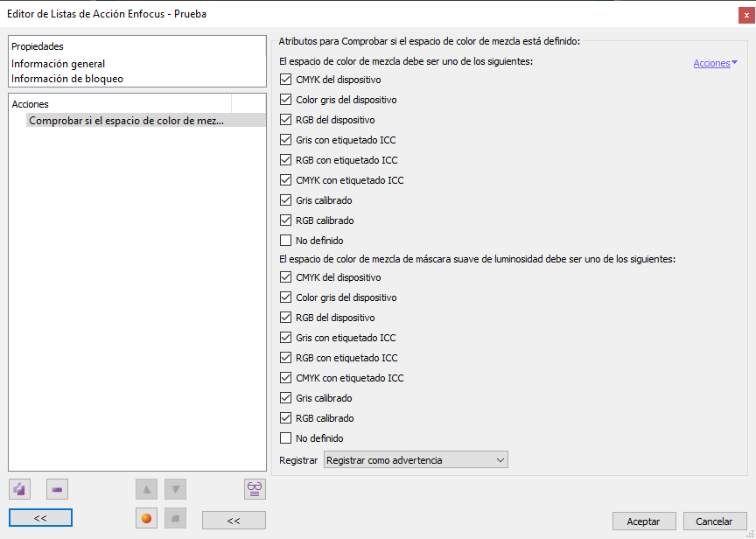Click the purple glasses preview icon

[x=255, y=489]
